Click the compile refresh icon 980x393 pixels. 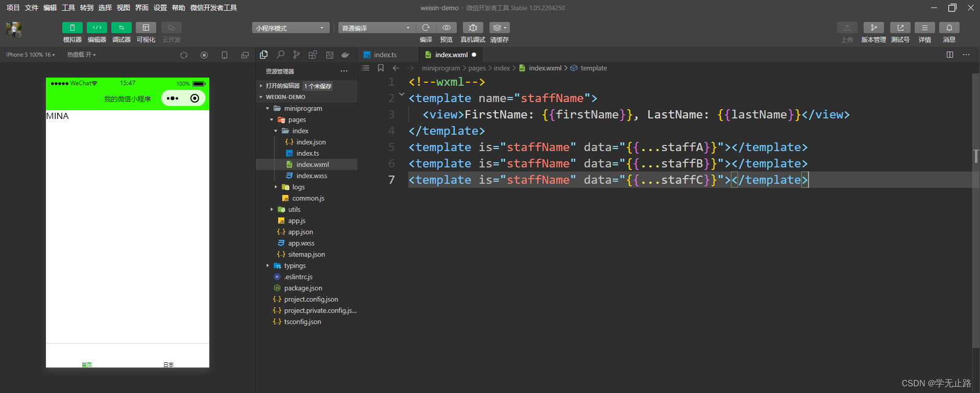[x=426, y=28]
